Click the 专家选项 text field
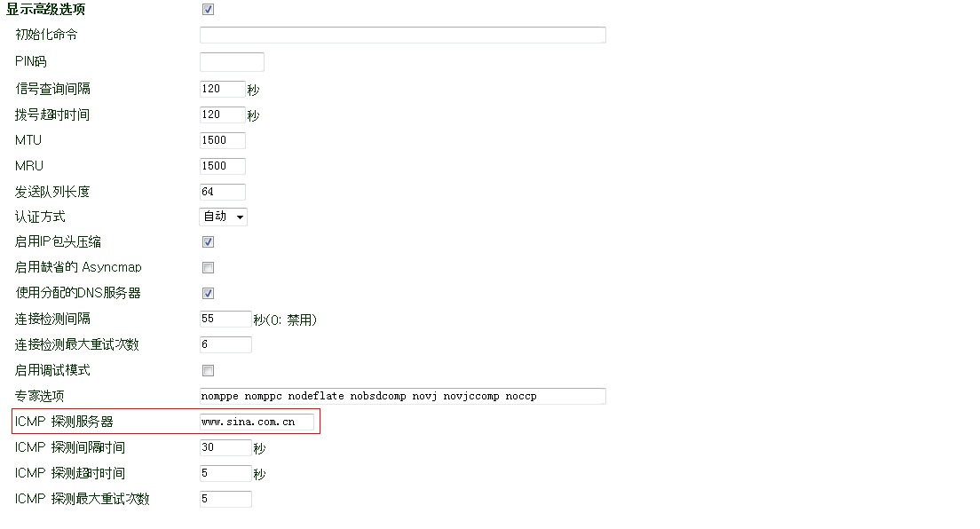The height and width of the screenshot is (529, 980). 402,396
